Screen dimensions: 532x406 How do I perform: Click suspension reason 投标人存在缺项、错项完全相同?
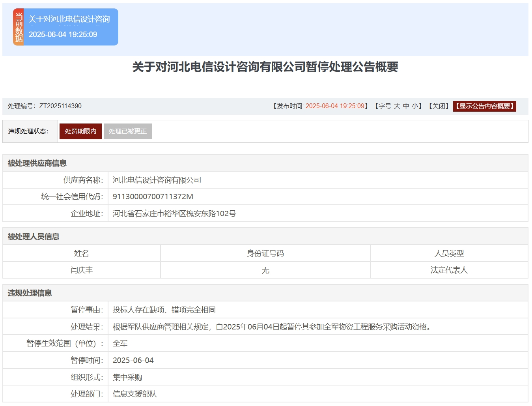coord(164,310)
